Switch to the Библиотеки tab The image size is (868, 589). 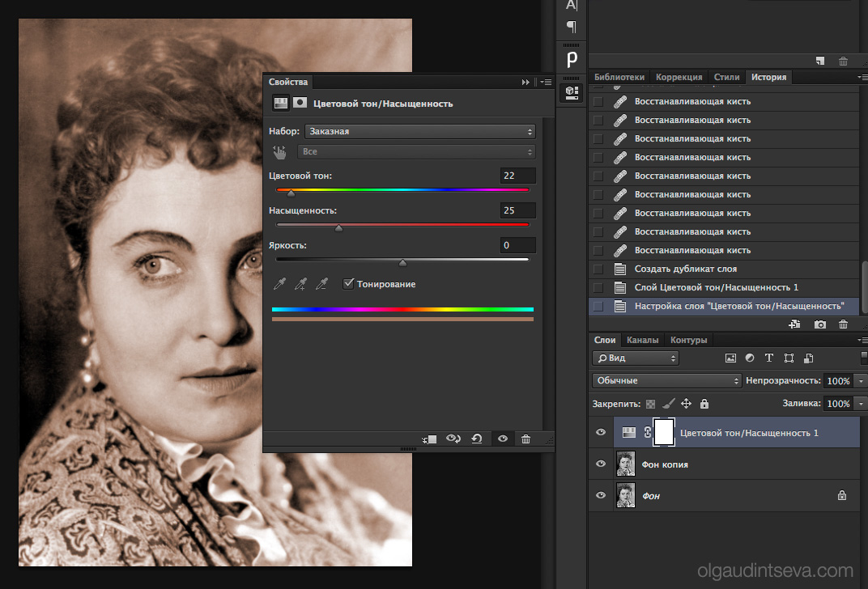(x=619, y=78)
